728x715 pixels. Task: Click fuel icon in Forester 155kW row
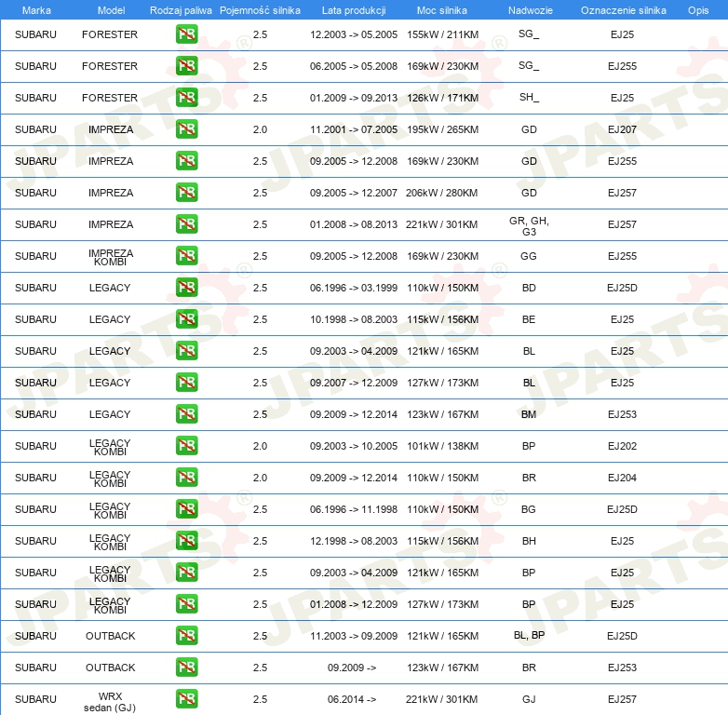(186, 34)
